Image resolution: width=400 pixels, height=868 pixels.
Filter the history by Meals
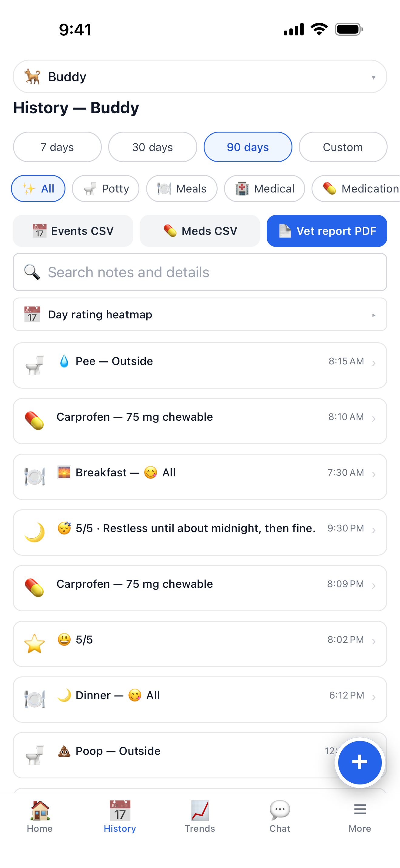pos(182,189)
